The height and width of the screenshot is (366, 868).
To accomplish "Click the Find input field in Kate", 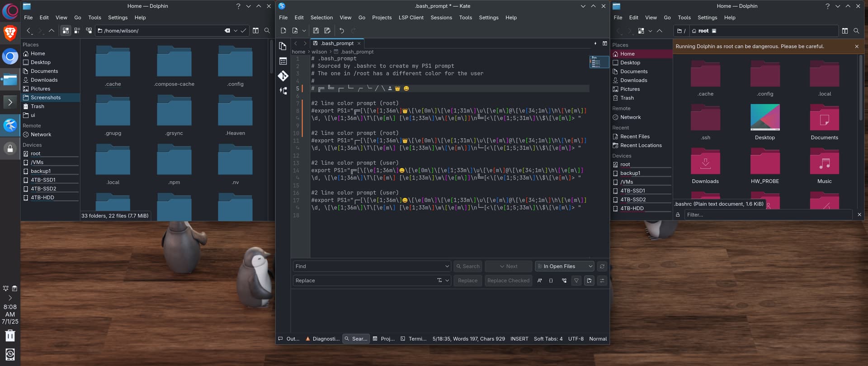I will pyautogui.click(x=368, y=267).
